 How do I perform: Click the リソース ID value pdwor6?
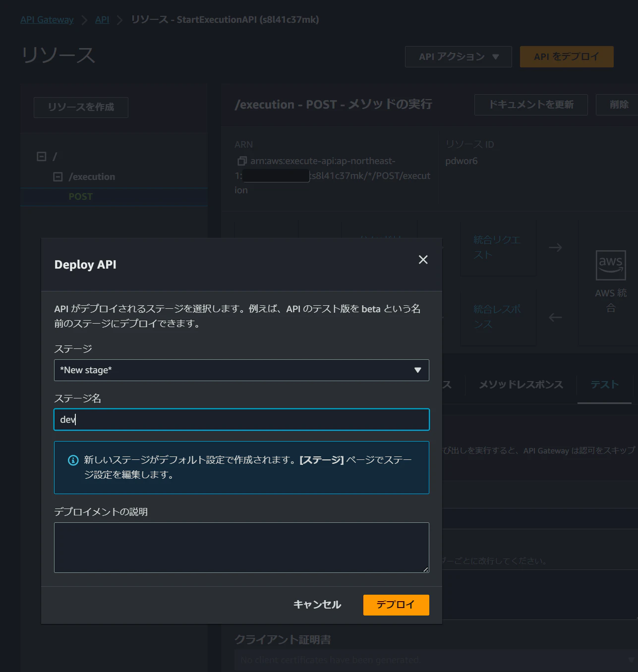462,161
